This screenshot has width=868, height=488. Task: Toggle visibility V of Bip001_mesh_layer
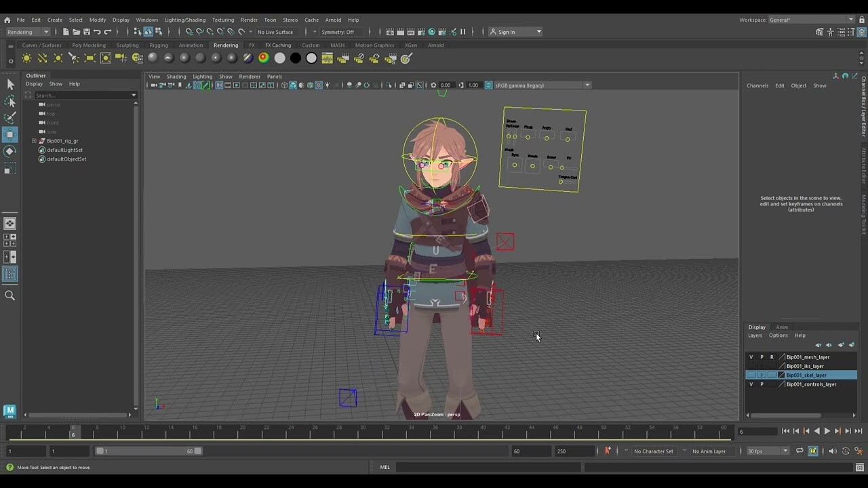(751, 357)
